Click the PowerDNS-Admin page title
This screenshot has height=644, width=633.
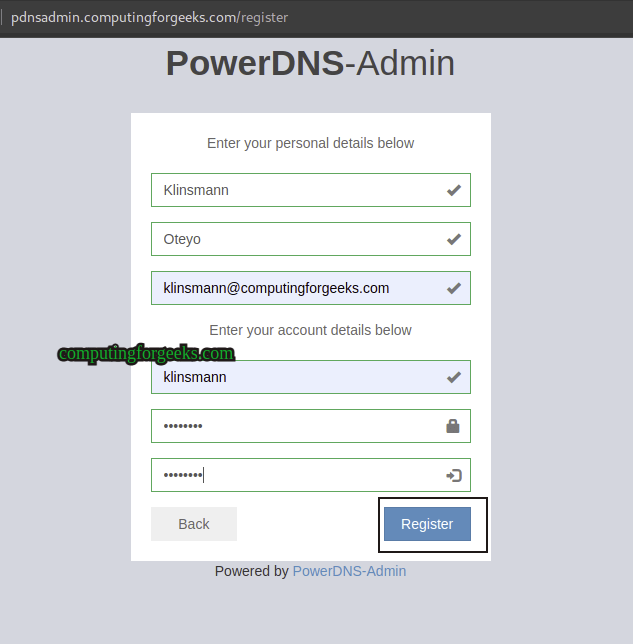click(310, 63)
